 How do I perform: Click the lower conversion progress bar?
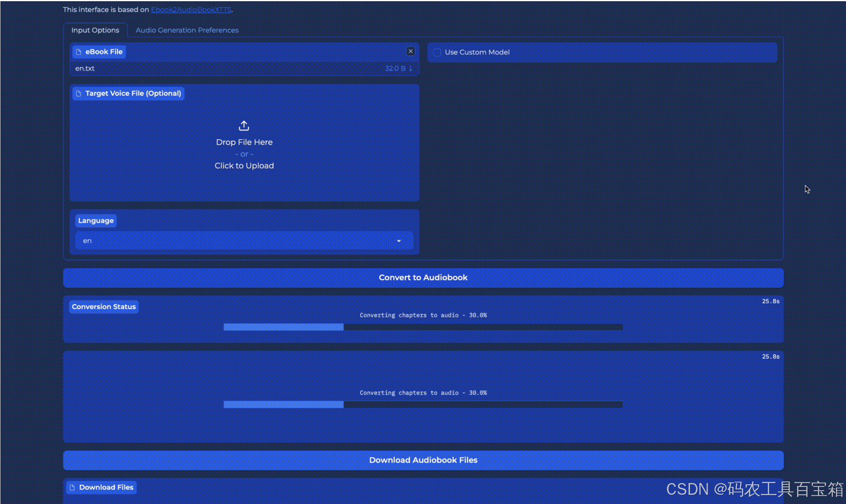coord(423,404)
